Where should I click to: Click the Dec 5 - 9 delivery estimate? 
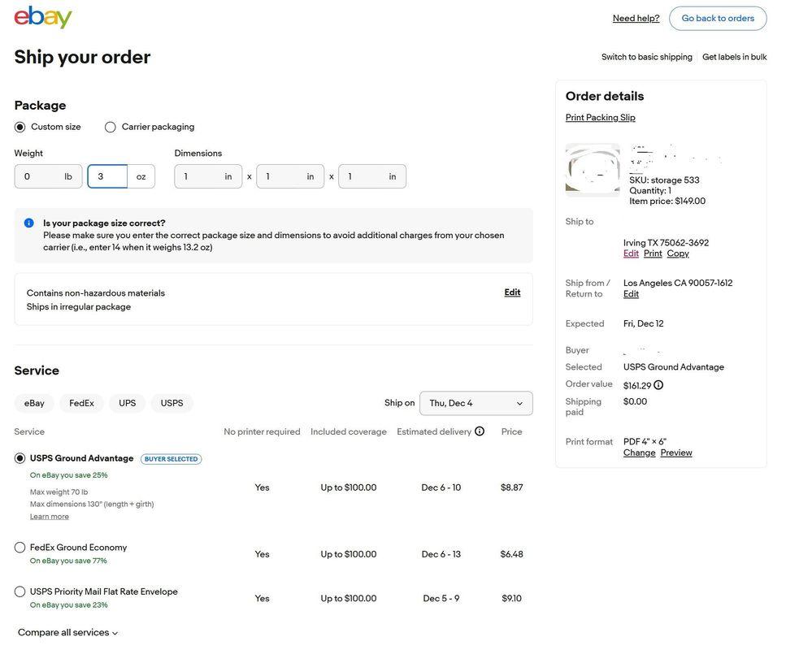click(x=441, y=598)
